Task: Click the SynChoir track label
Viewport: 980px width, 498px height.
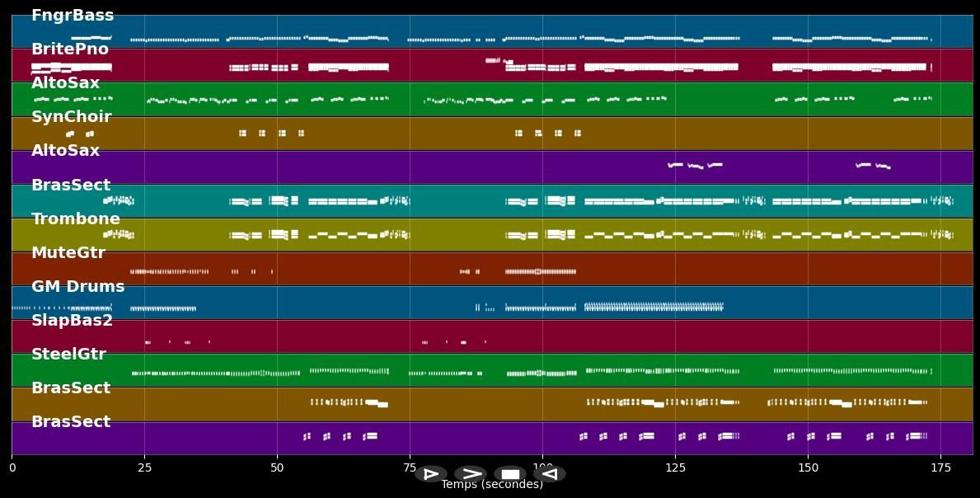Action: pyautogui.click(x=71, y=117)
